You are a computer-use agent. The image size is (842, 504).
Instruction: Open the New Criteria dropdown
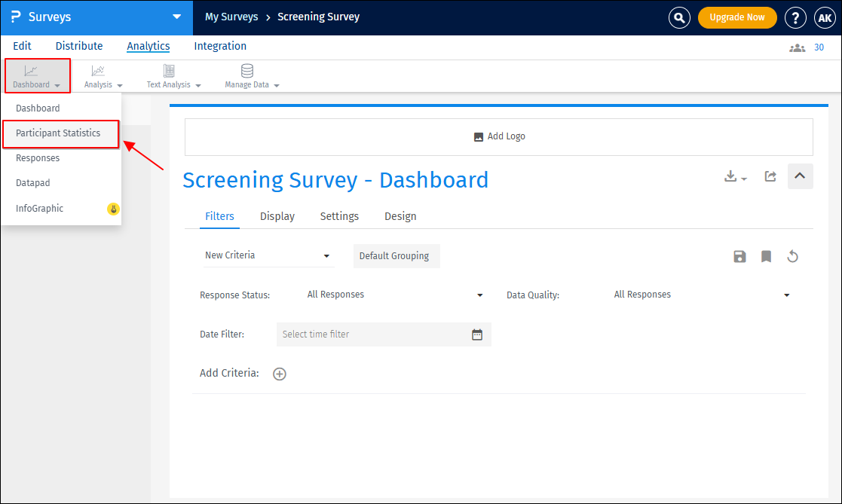268,255
